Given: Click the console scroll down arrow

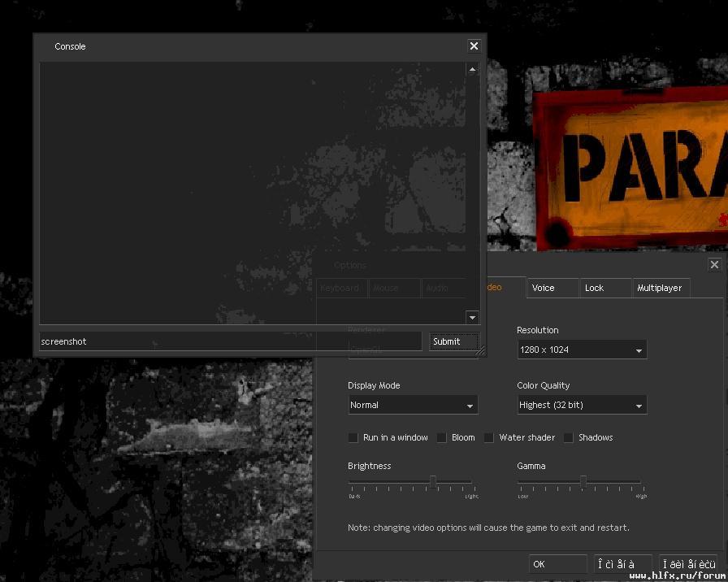Looking at the screenshot, I should coord(472,317).
